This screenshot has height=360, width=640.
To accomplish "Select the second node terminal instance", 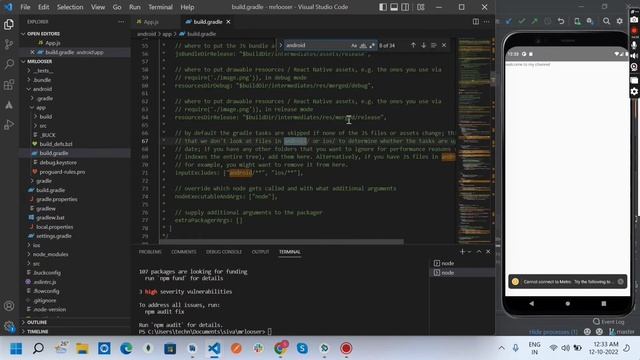I will (x=462, y=273).
